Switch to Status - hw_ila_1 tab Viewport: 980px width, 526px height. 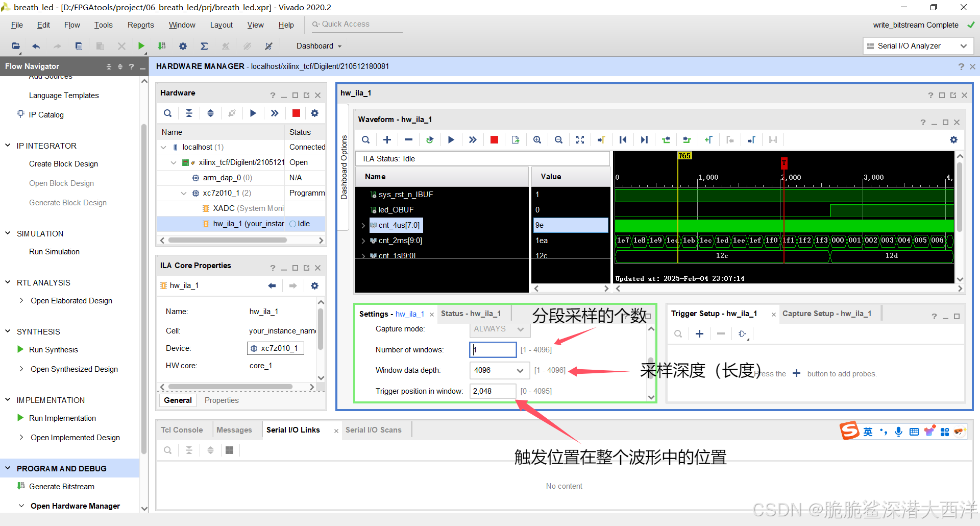(x=471, y=314)
